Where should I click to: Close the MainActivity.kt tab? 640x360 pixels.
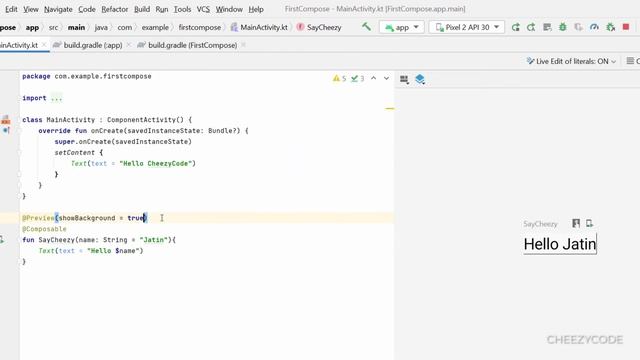44,45
